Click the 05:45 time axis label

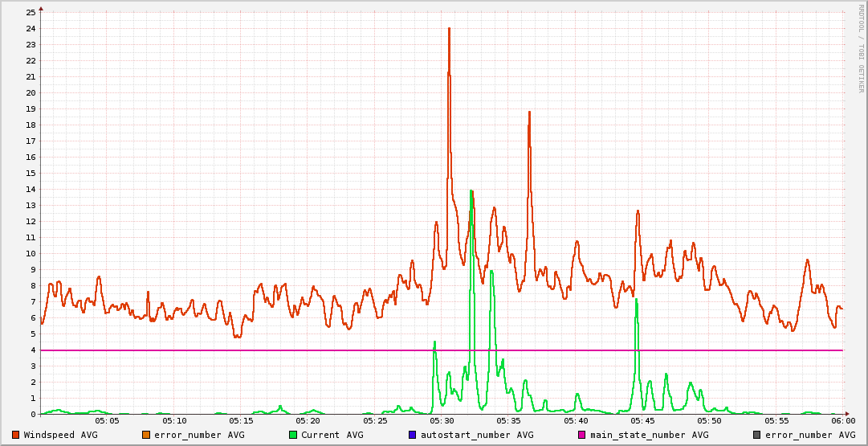click(642, 420)
